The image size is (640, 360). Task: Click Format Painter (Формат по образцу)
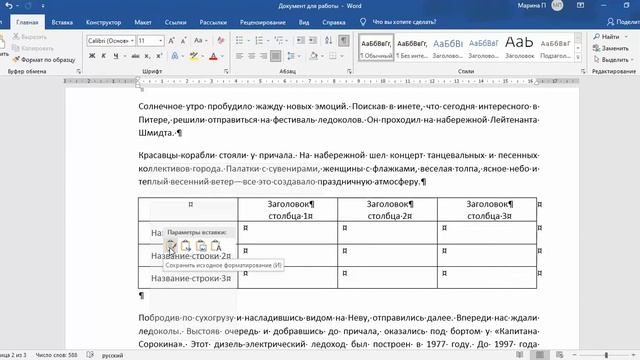tap(44, 60)
